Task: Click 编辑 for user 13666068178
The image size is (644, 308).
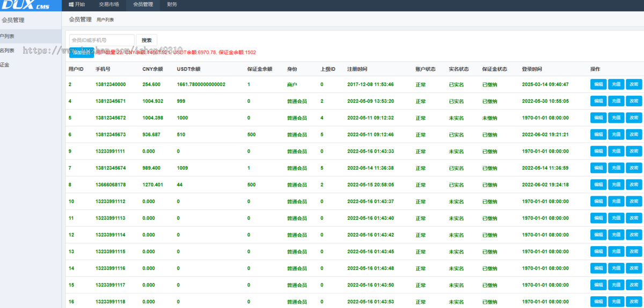Action: [x=598, y=184]
